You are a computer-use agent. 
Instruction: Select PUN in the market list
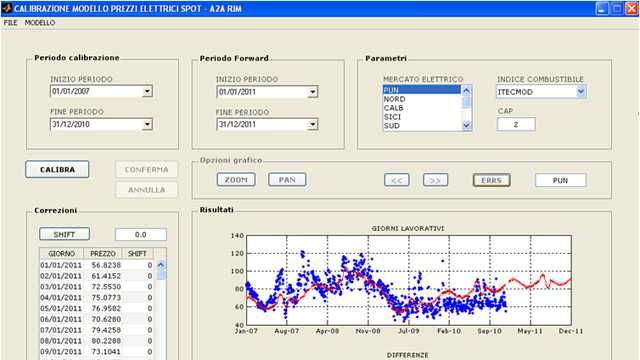[422, 90]
